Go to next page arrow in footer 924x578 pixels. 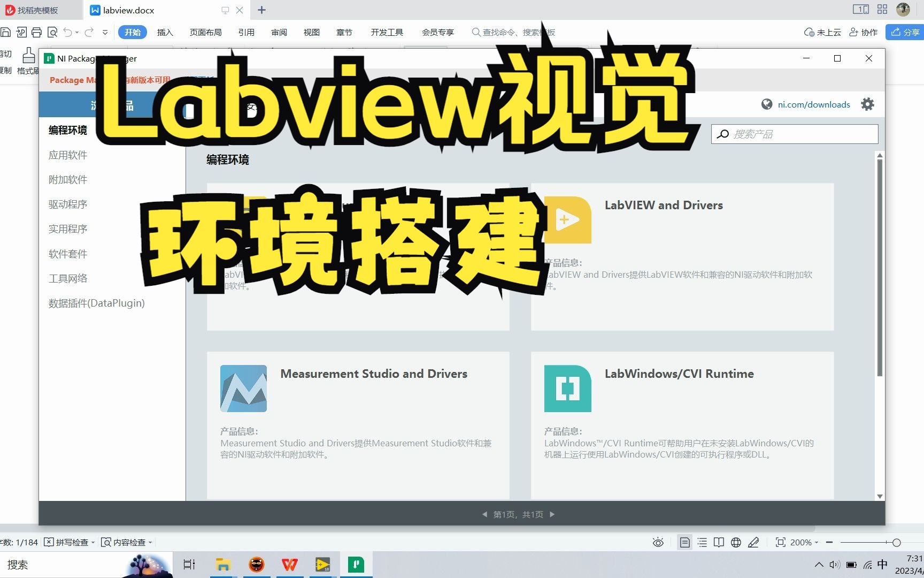(x=552, y=514)
